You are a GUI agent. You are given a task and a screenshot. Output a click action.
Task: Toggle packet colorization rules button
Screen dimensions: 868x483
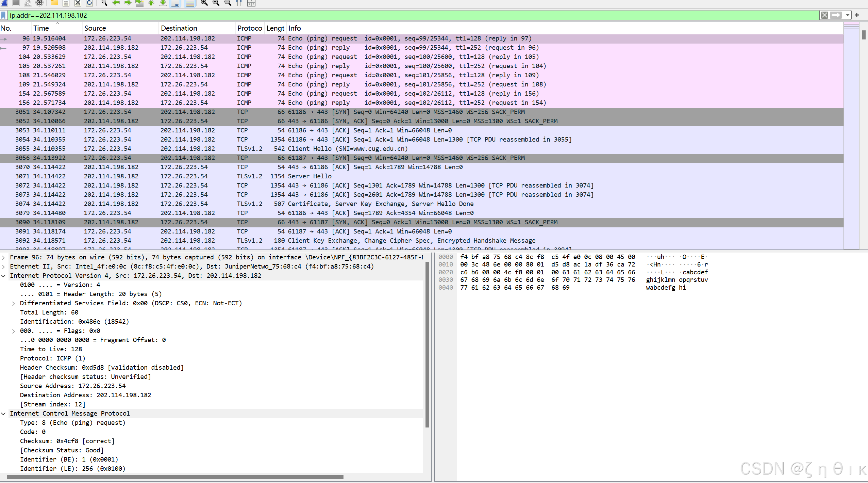(x=190, y=3)
